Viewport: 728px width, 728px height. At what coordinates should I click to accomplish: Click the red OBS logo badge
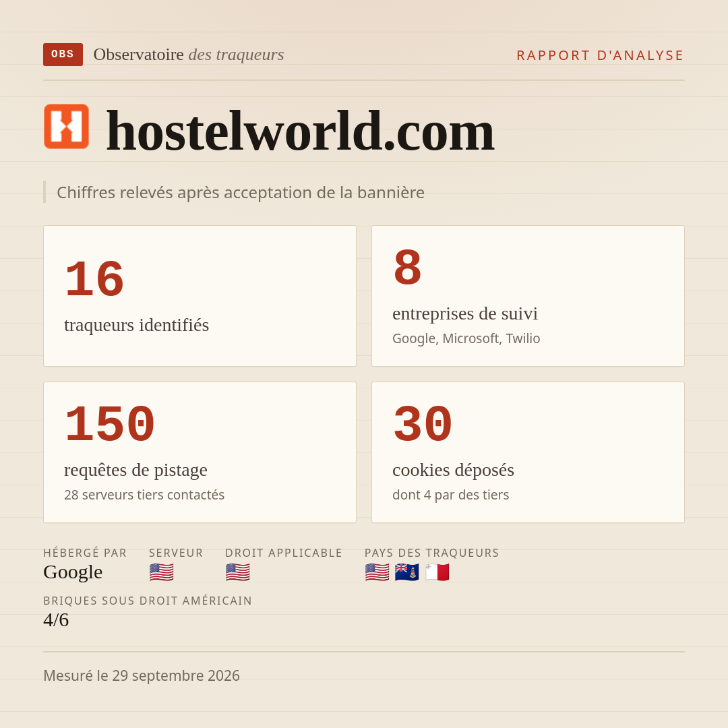tap(63, 55)
